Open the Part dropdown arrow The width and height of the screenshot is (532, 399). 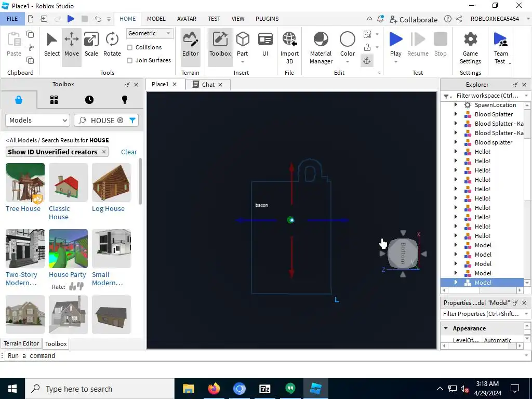click(x=243, y=62)
